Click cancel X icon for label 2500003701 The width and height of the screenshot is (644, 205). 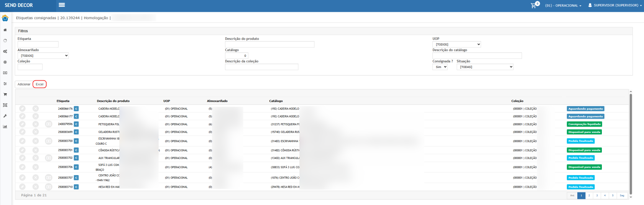[x=36, y=150]
